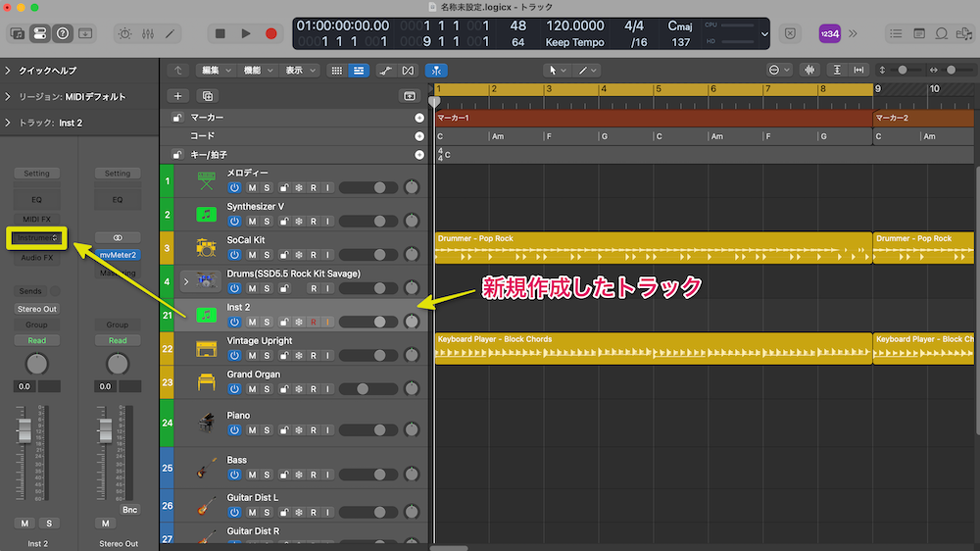Show the automation view button
The height and width of the screenshot is (551, 980).
(385, 70)
